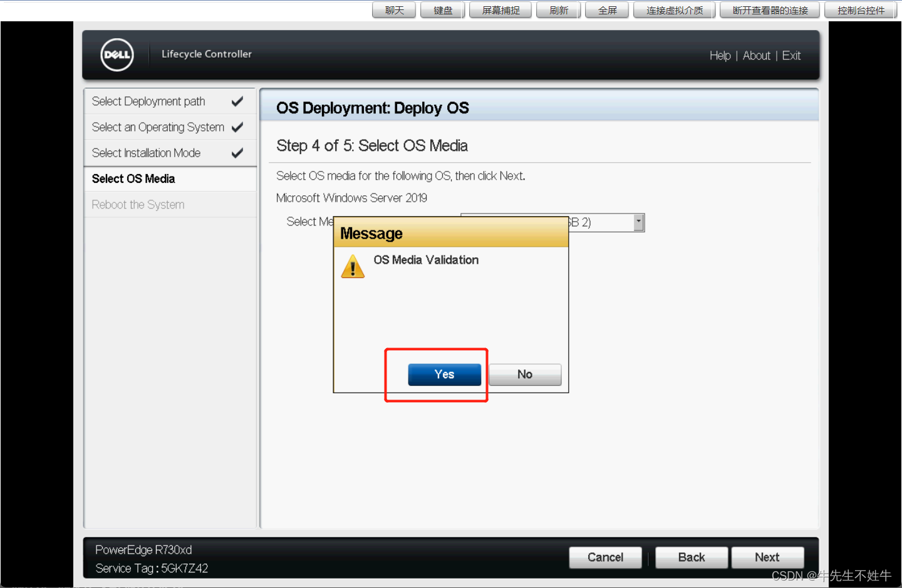Select the Select an Operating System step
Image resolution: width=902 pixels, height=588 pixels.
pyautogui.click(x=170, y=127)
